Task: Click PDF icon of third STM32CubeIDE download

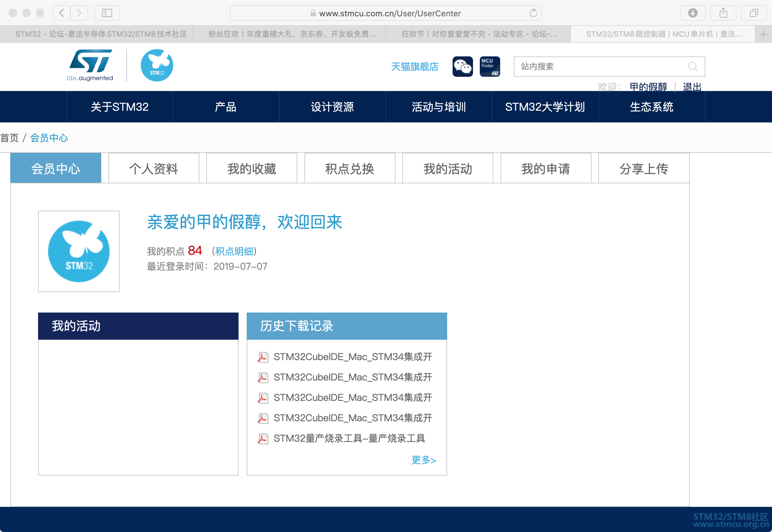Action: click(x=263, y=398)
